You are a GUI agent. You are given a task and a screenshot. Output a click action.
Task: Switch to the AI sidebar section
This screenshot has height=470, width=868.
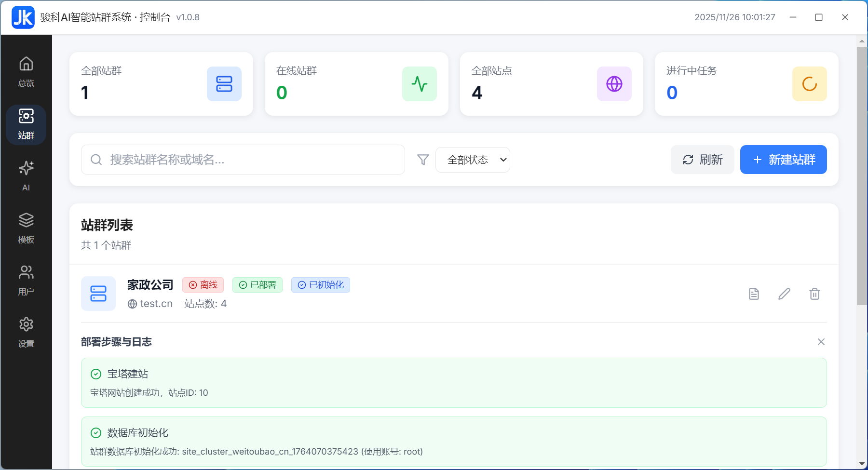tap(26, 176)
